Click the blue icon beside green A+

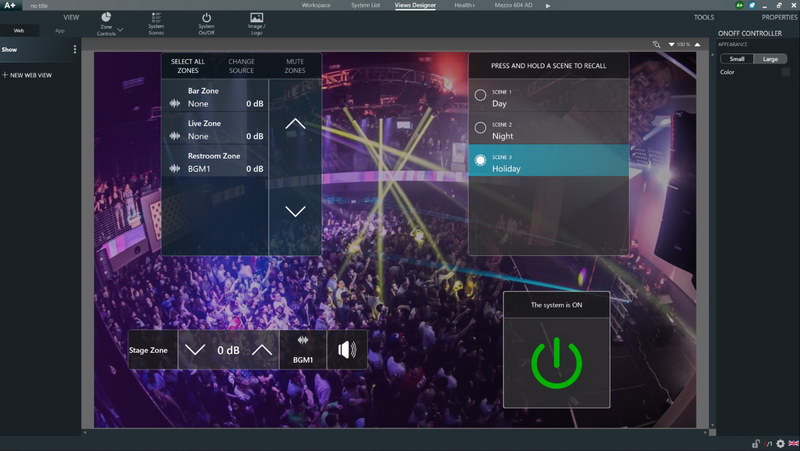(752, 5)
